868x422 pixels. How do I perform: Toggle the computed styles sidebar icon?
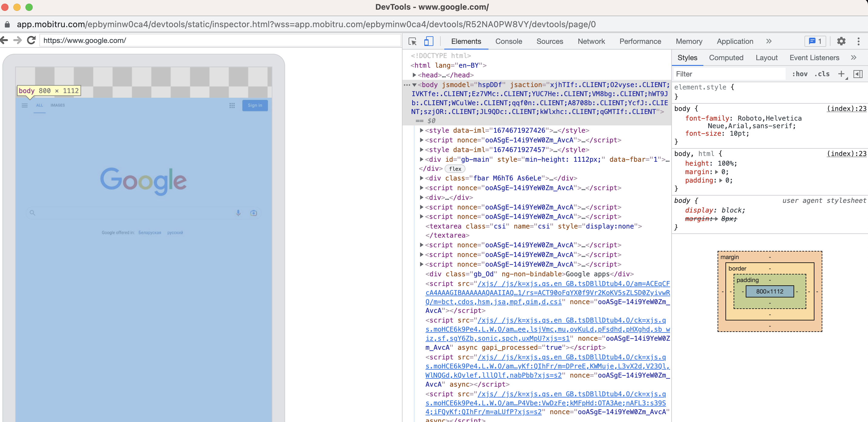[x=857, y=74]
